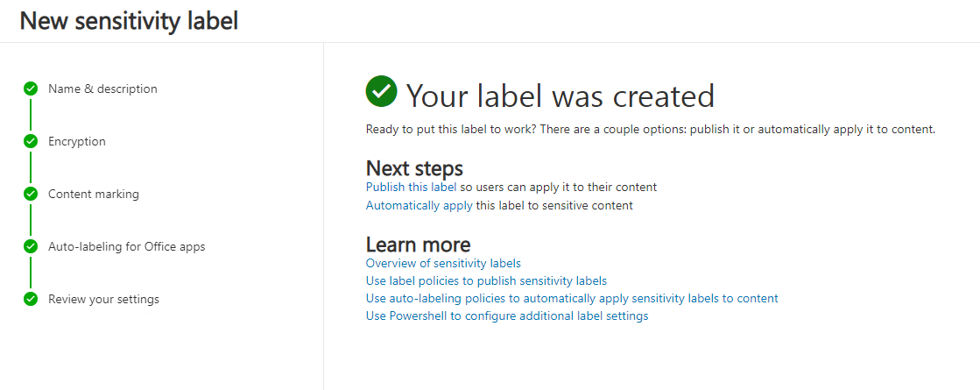980x390 pixels.
Task: Open the Powershell label settings link
Action: 507,316
